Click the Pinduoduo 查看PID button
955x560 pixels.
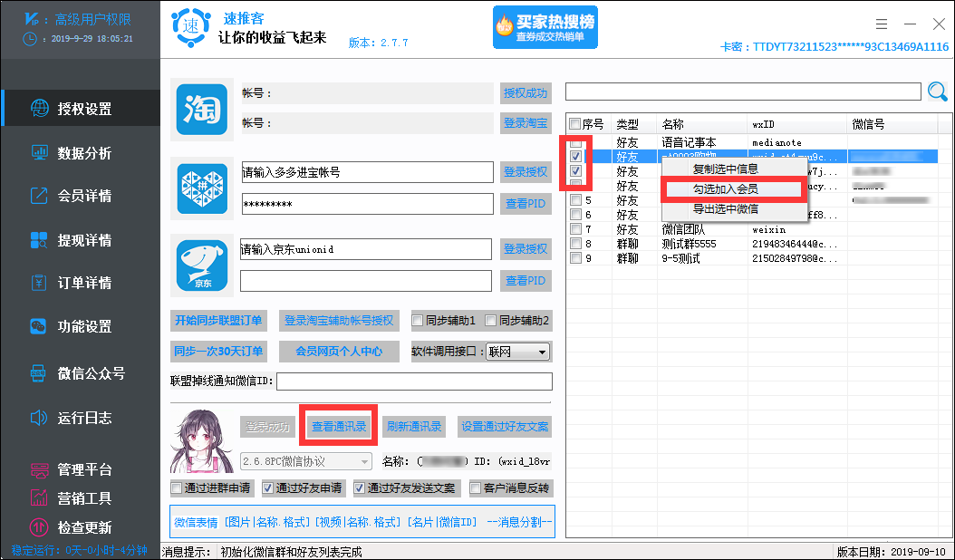point(526,204)
